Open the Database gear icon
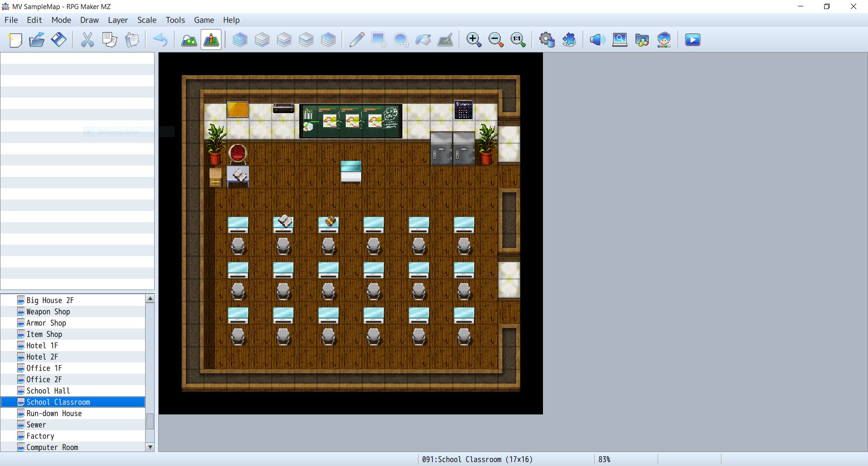The width and height of the screenshot is (868, 466). tap(547, 40)
